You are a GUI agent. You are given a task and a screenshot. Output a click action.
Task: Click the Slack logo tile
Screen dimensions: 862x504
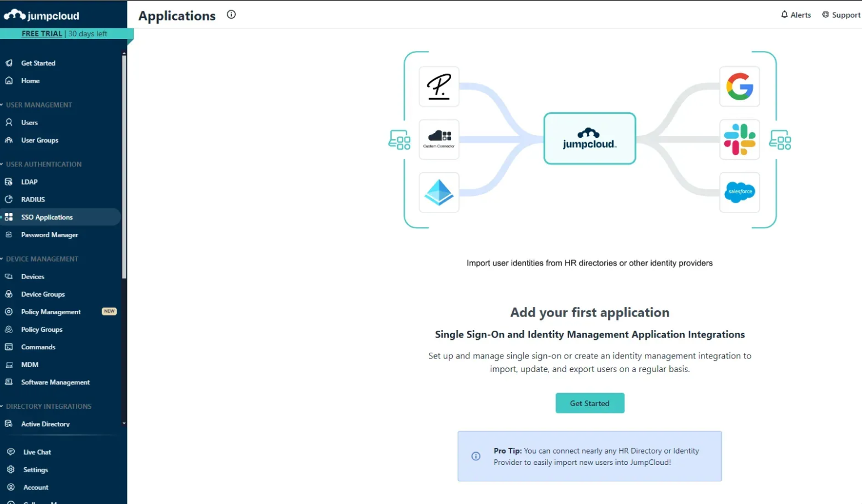pos(740,139)
